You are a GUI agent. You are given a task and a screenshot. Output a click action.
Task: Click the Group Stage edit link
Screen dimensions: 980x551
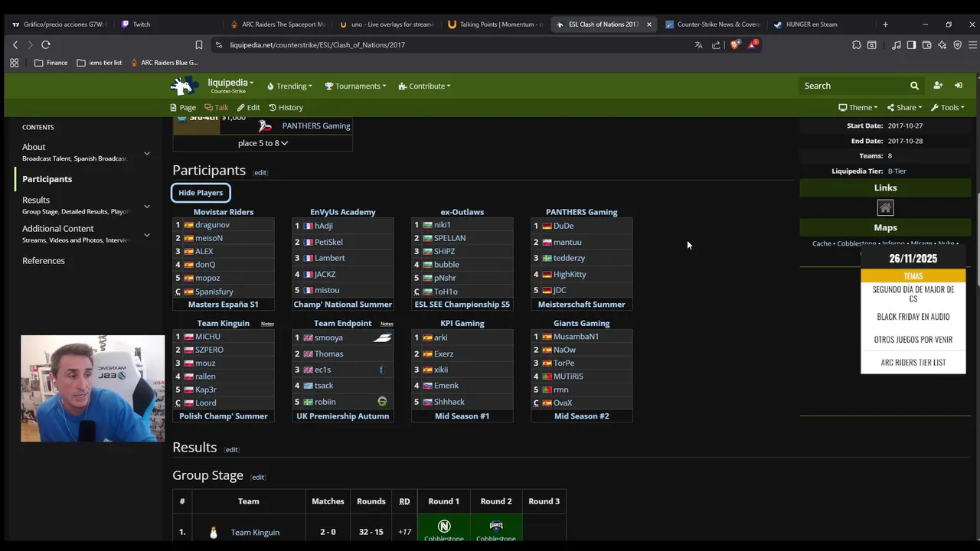point(258,478)
